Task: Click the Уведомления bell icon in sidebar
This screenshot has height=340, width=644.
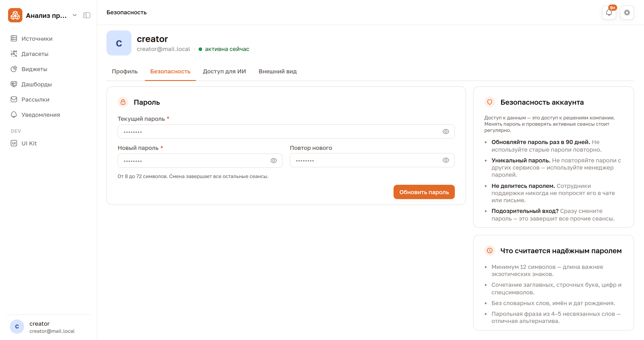Action: [14, 115]
